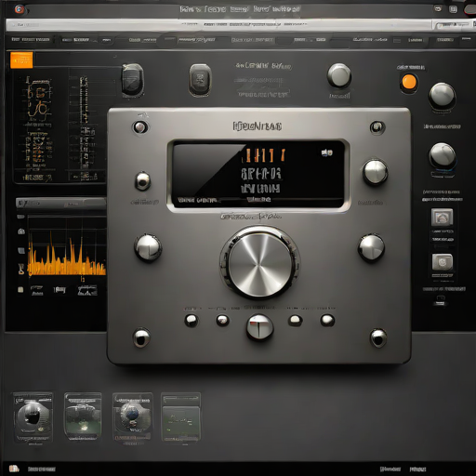Open the fourth thumbnail with the grey-green panel
476x476 pixels.
[x=181, y=416]
